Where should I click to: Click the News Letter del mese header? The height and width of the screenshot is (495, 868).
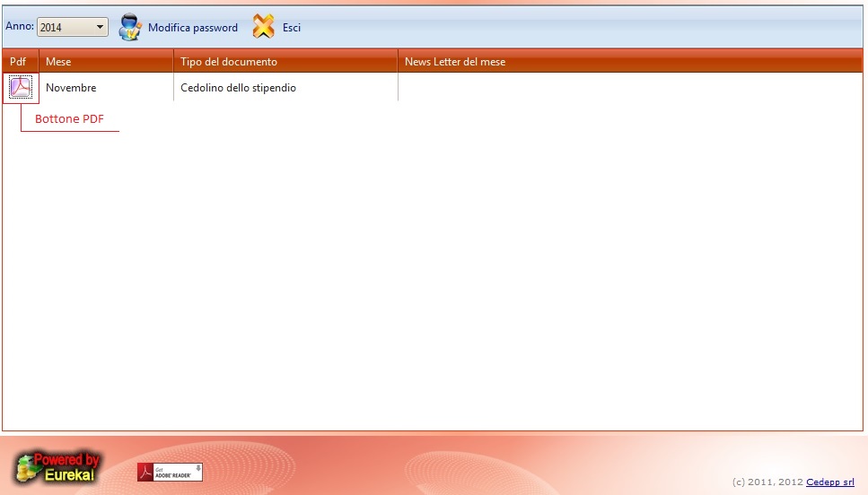tap(455, 62)
